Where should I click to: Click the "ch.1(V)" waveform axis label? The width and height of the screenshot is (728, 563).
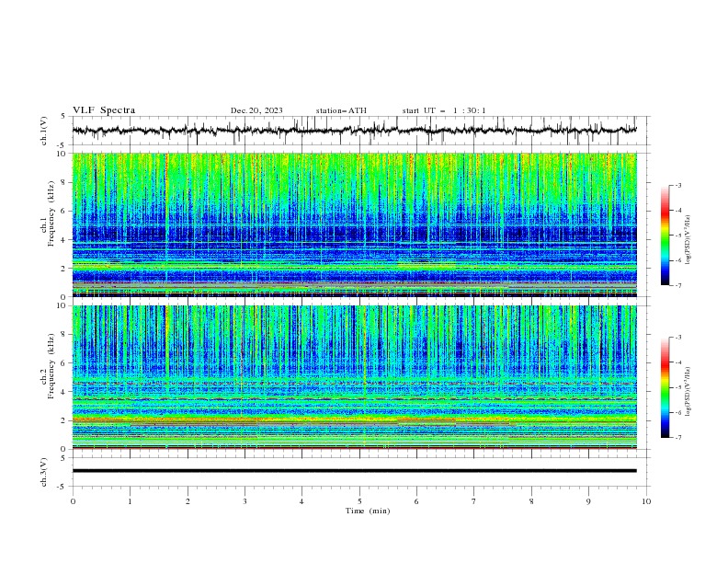pyautogui.click(x=44, y=131)
